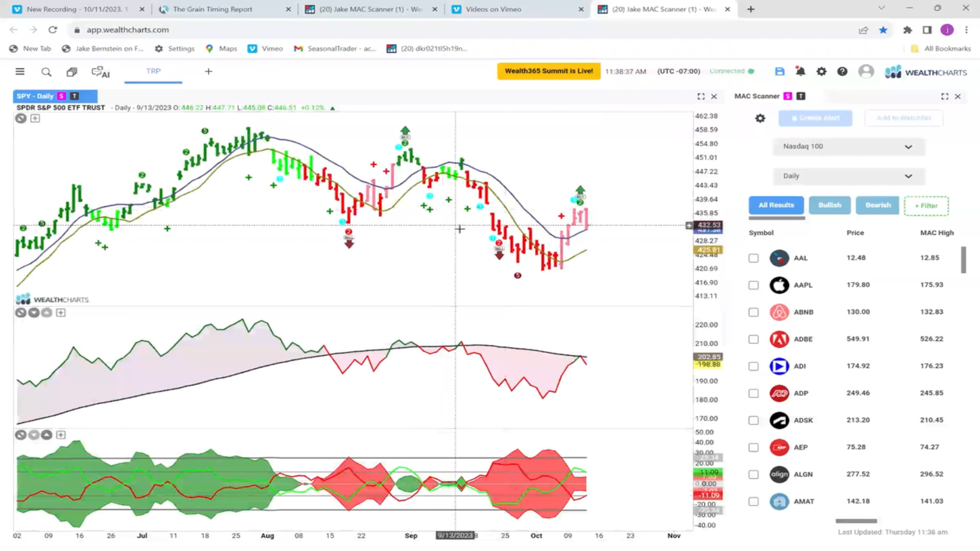Click Add to Watchlist button
980x551 pixels.
(x=903, y=118)
